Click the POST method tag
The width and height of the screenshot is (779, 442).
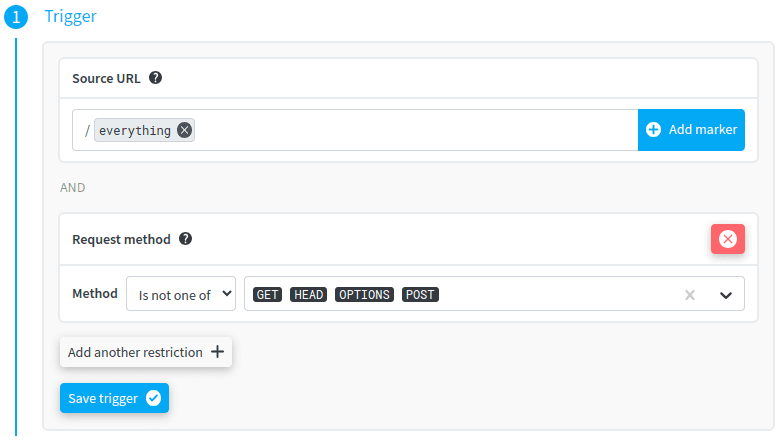(x=420, y=295)
